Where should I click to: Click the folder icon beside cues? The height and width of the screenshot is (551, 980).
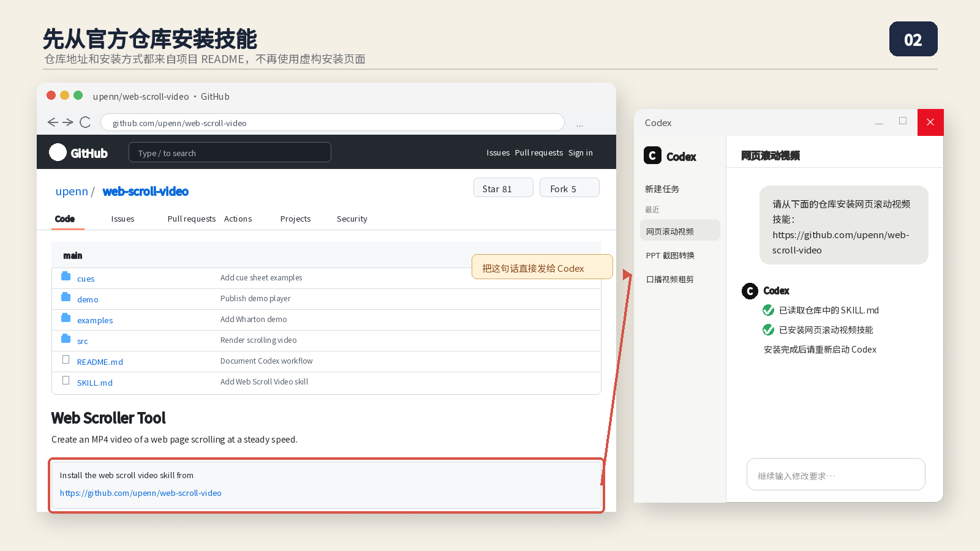point(66,276)
